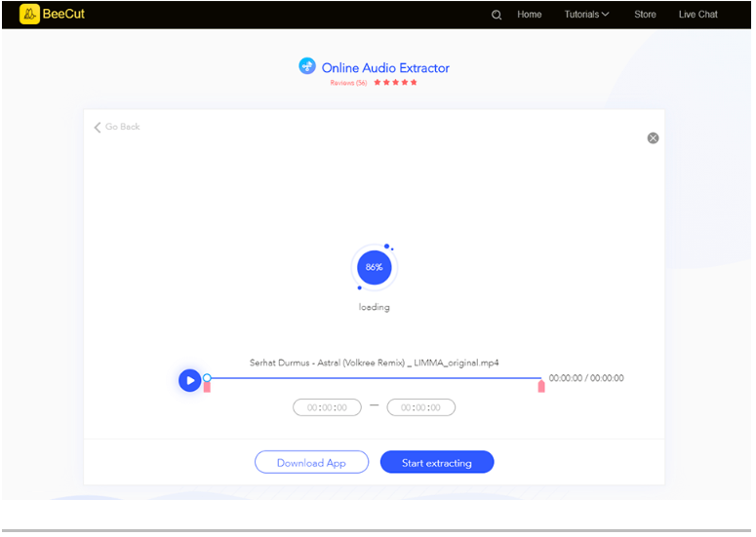This screenshot has height=537, width=756.
Task: Focus the end time input field
Action: 420,407
